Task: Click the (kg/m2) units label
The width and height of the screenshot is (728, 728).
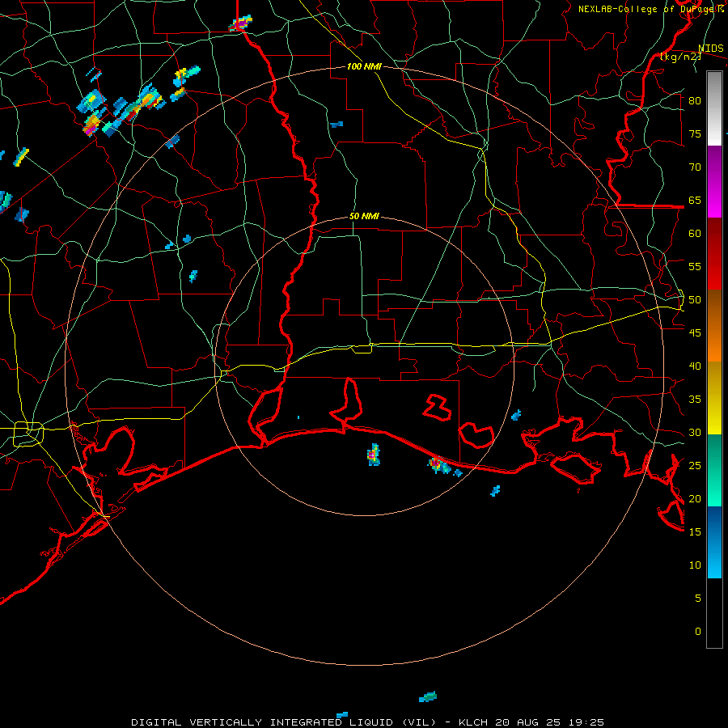Action: 680,57
